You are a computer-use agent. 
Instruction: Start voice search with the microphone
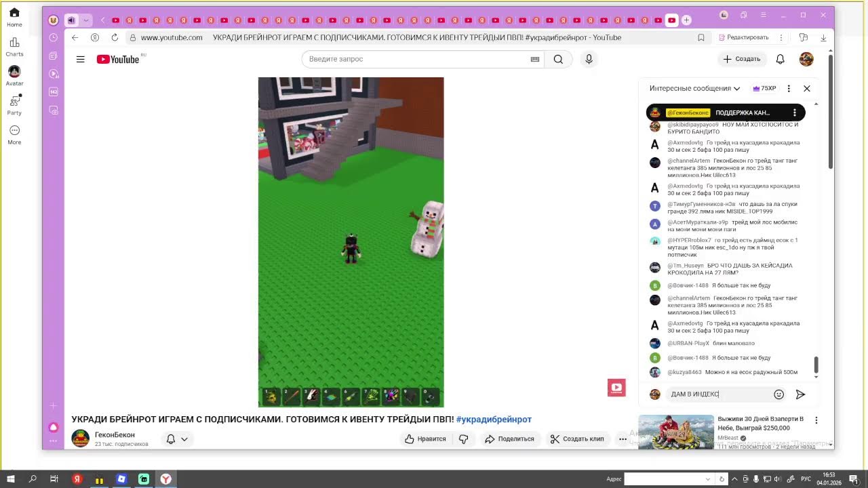point(589,59)
